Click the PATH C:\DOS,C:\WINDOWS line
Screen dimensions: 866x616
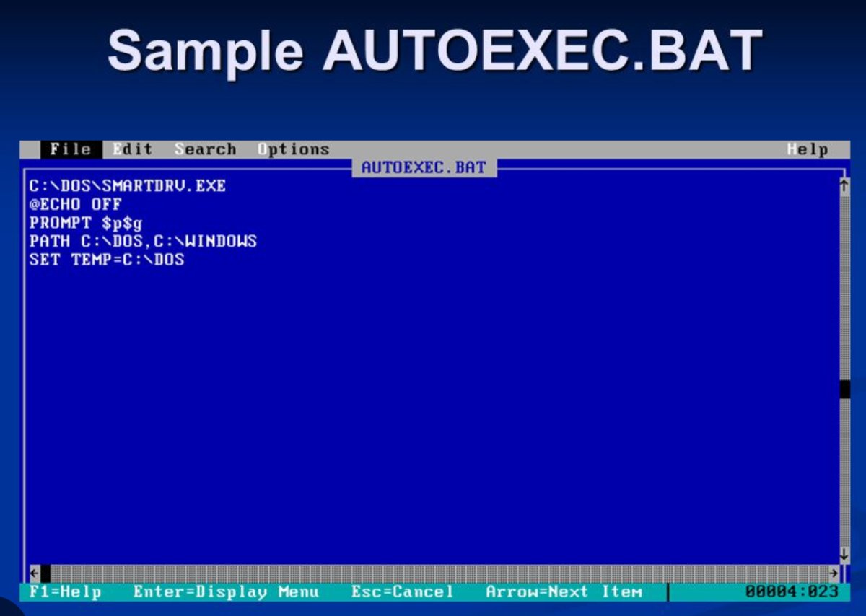tap(143, 242)
